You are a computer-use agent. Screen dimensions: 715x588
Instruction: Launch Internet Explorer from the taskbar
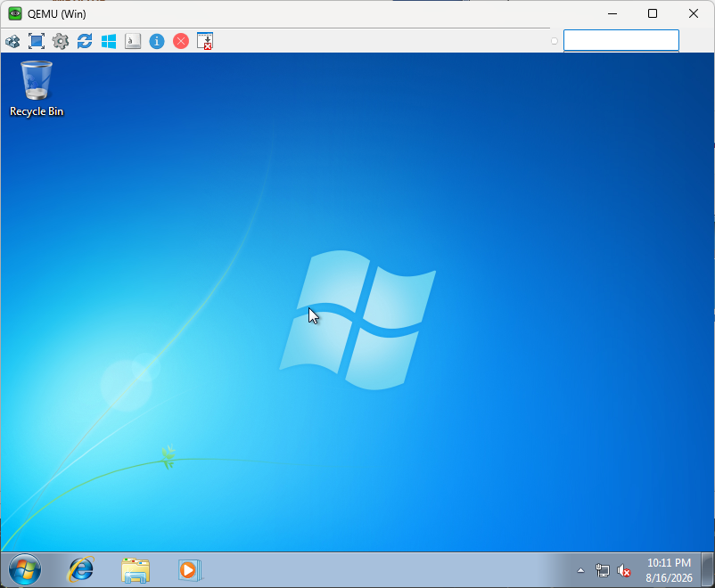click(81, 570)
